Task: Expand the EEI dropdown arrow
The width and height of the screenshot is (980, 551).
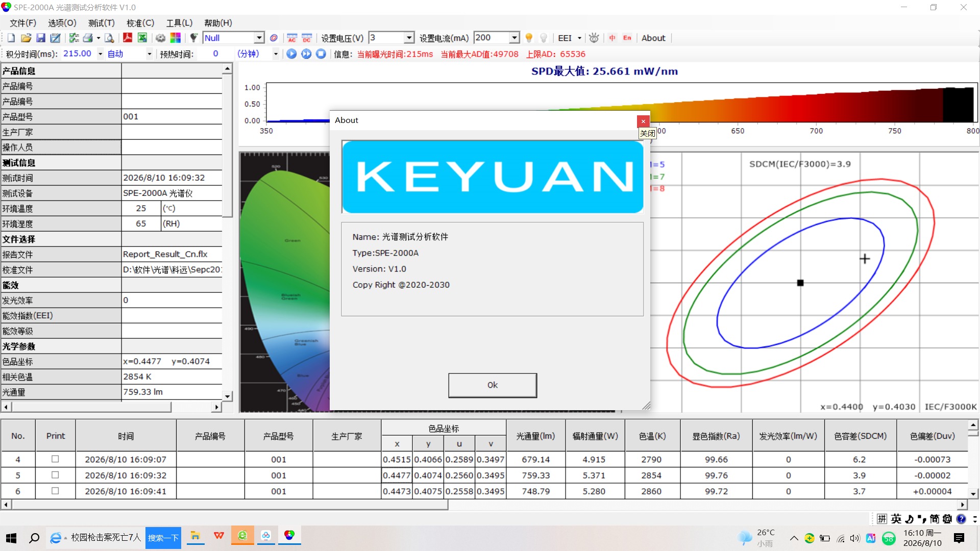Action: point(579,38)
